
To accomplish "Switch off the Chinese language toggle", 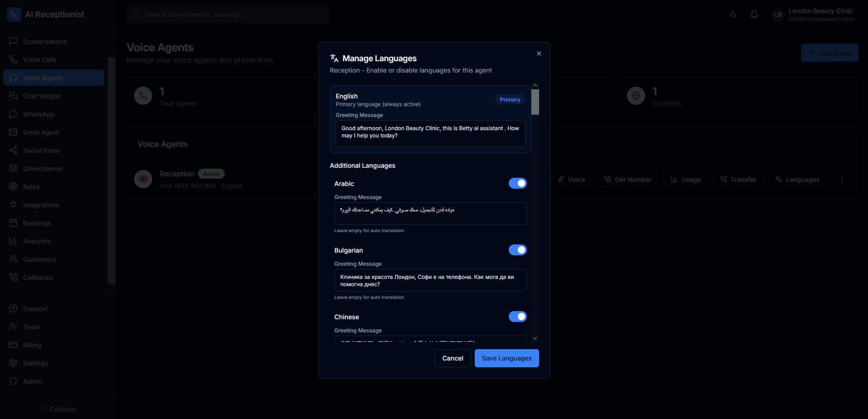I will (x=517, y=317).
